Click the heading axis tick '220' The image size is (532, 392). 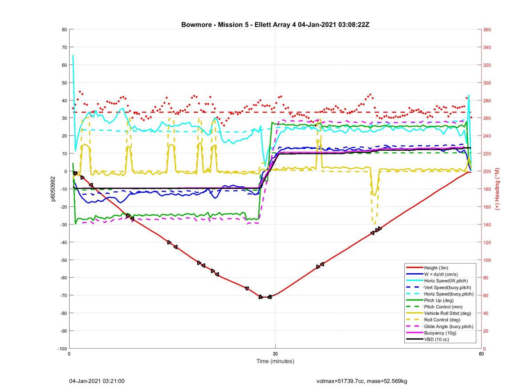pos(487,154)
